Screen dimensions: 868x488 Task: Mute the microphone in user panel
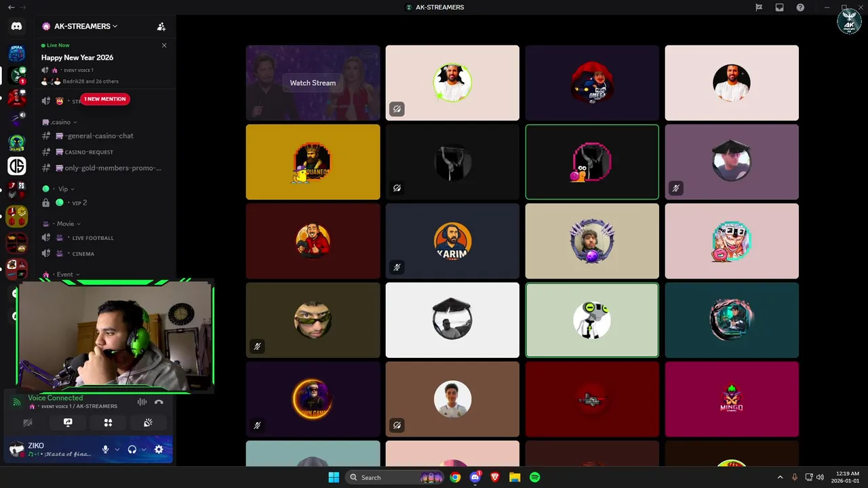105,449
